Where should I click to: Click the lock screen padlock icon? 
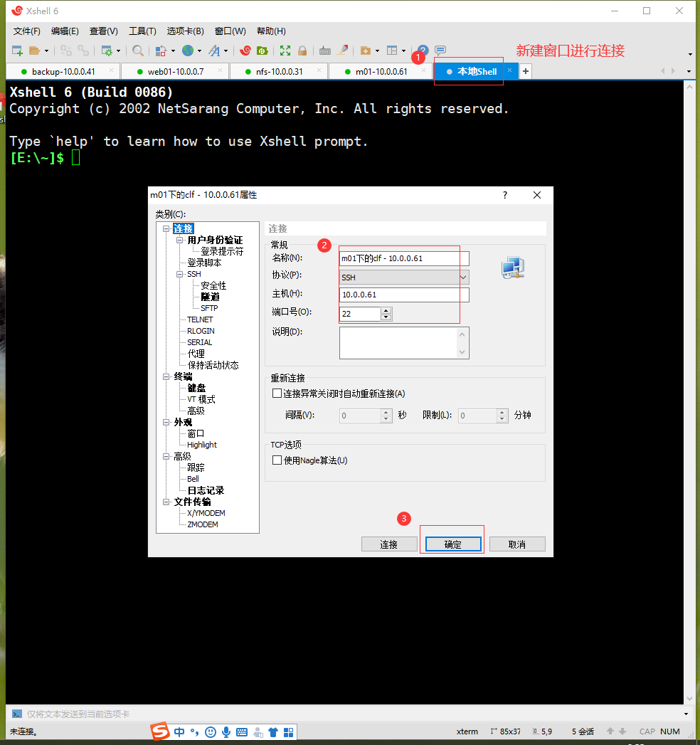click(302, 51)
